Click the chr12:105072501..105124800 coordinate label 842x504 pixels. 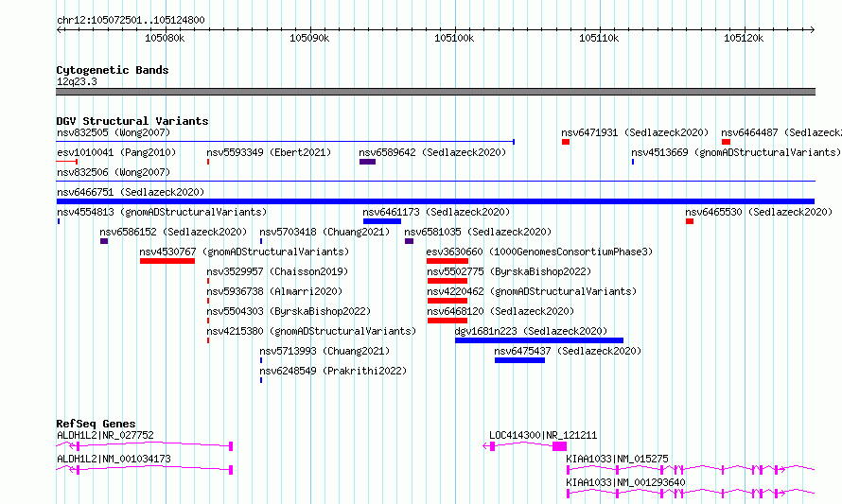point(131,21)
